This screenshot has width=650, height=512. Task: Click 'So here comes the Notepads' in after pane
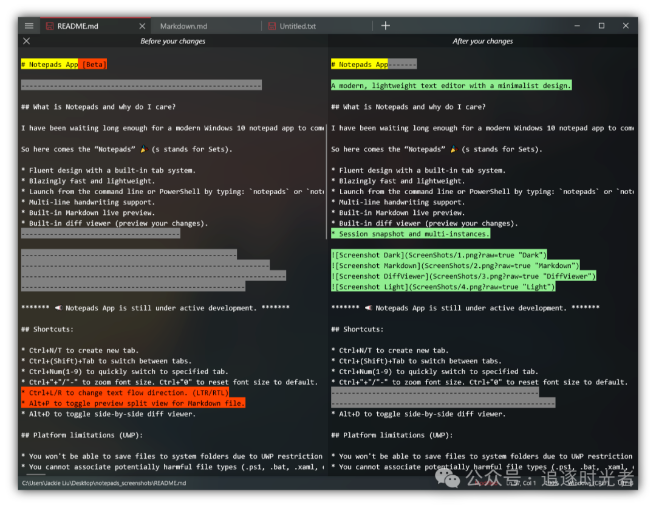click(437, 149)
